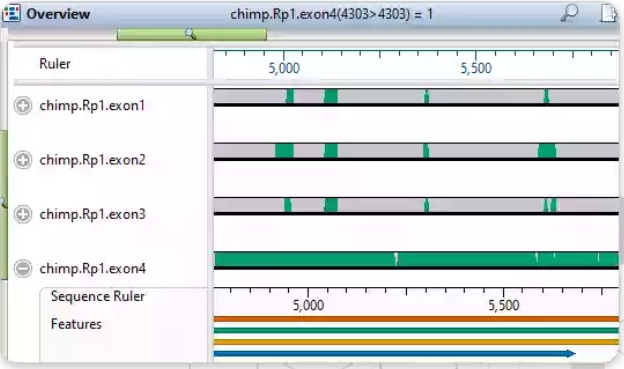Expand the chimp.Rp1.exon3 track

point(23,214)
